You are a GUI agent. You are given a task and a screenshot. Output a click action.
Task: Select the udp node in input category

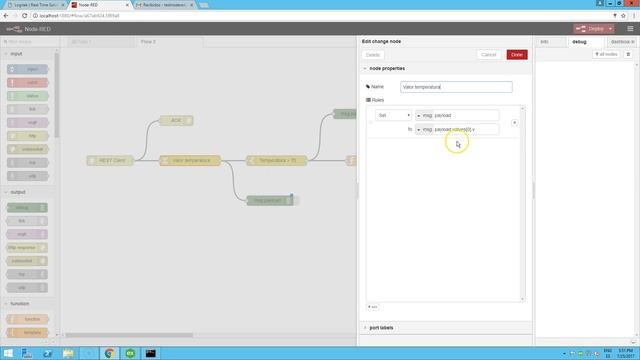pos(28,176)
